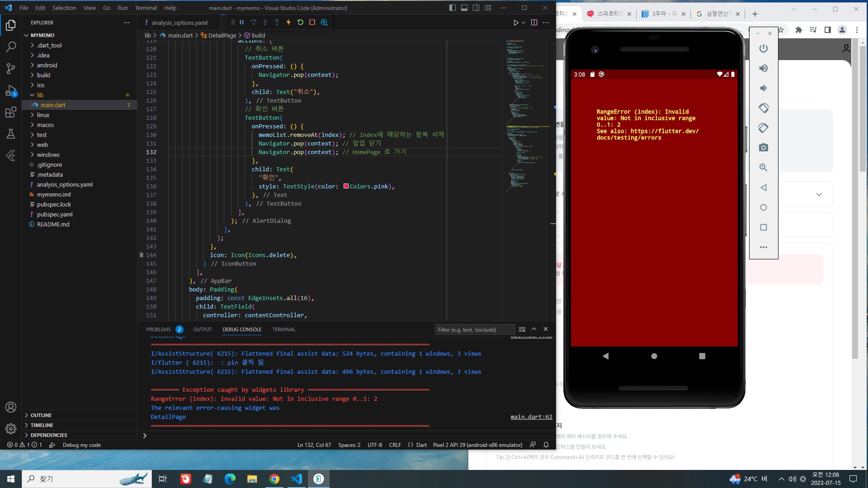Screen dimensions: 868x488
Task: Click Step Over in debug toolbar
Action: 254,22
